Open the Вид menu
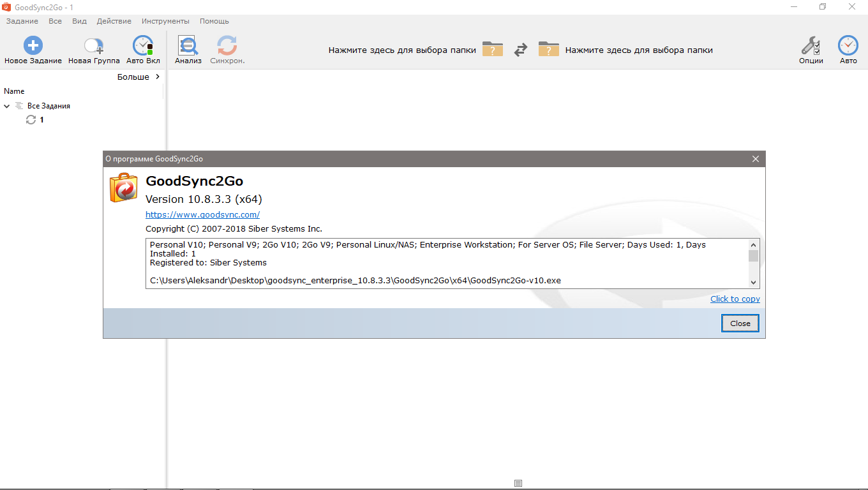868x490 pixels. pyautogui.click(x=79, y=21)
